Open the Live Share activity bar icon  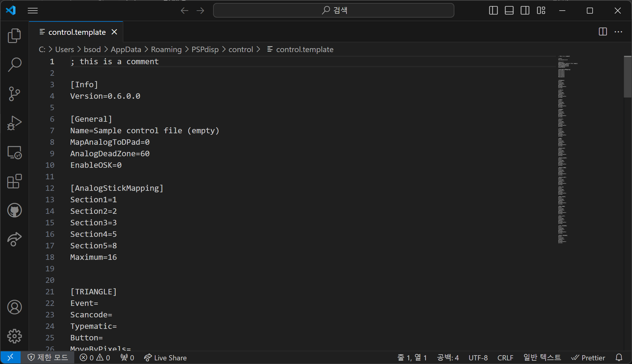tap(14, 239)
